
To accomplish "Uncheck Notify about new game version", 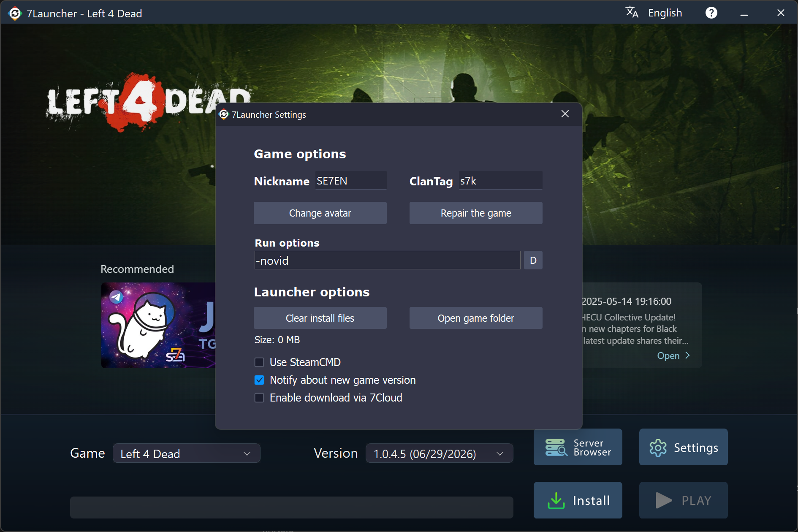I will click(259, 380).
